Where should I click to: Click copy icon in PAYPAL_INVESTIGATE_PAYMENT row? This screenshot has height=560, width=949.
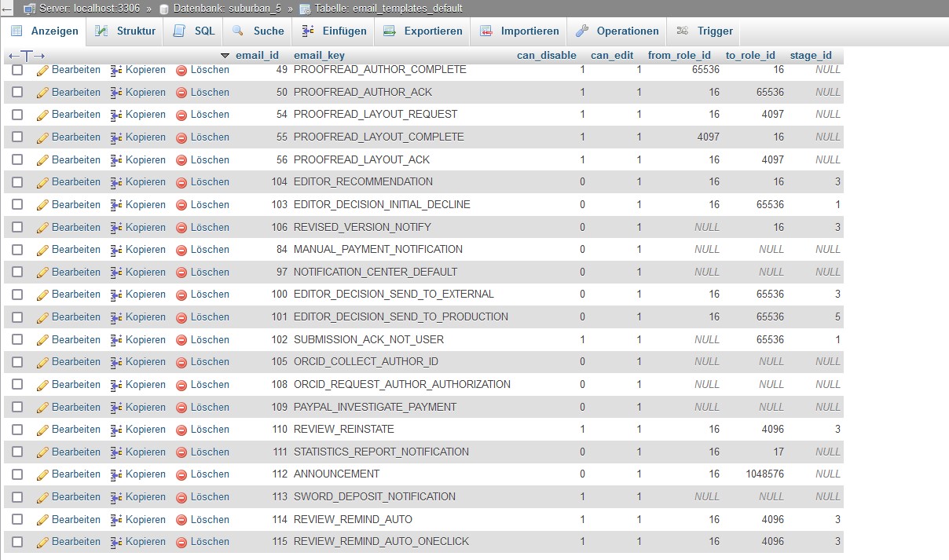(x=116, y=408)
